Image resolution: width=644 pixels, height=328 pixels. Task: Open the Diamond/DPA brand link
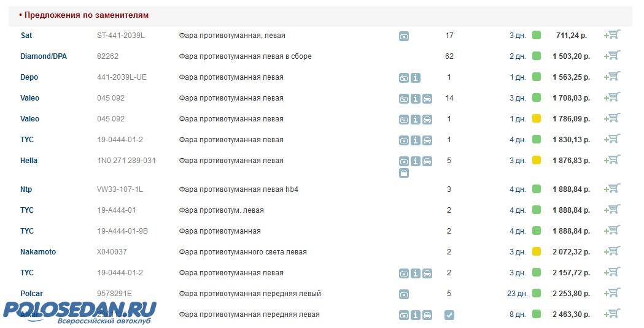coord(44,56)
